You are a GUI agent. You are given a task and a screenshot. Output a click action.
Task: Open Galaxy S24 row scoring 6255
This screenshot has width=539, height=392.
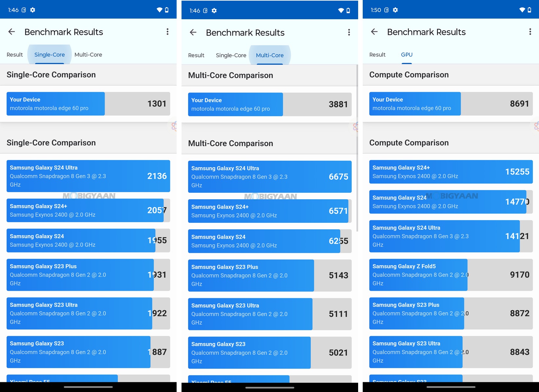pos(270,241)
